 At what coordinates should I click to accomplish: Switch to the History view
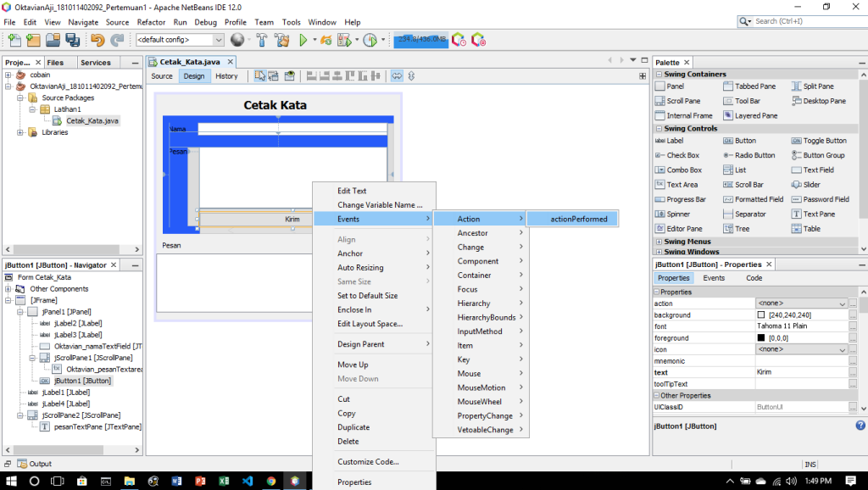[226, 75]
